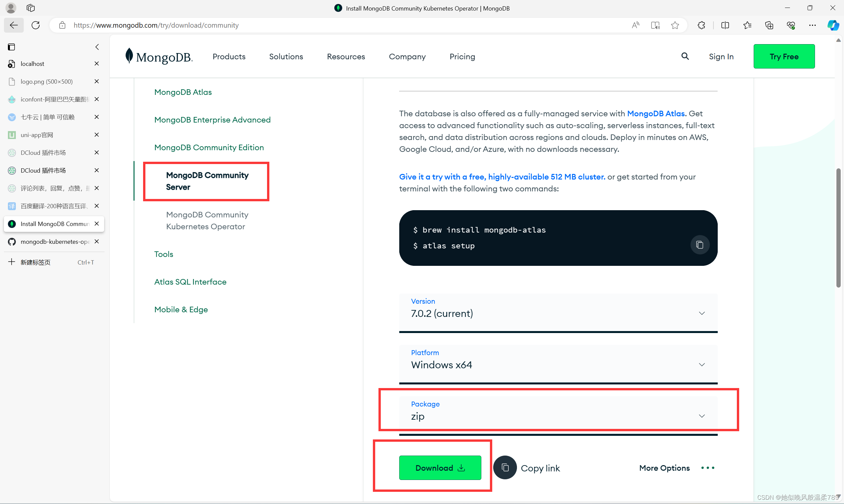Open the Collections icon
Screen dimensions: 844x504
pyautogui.click(x=769, y=25)
